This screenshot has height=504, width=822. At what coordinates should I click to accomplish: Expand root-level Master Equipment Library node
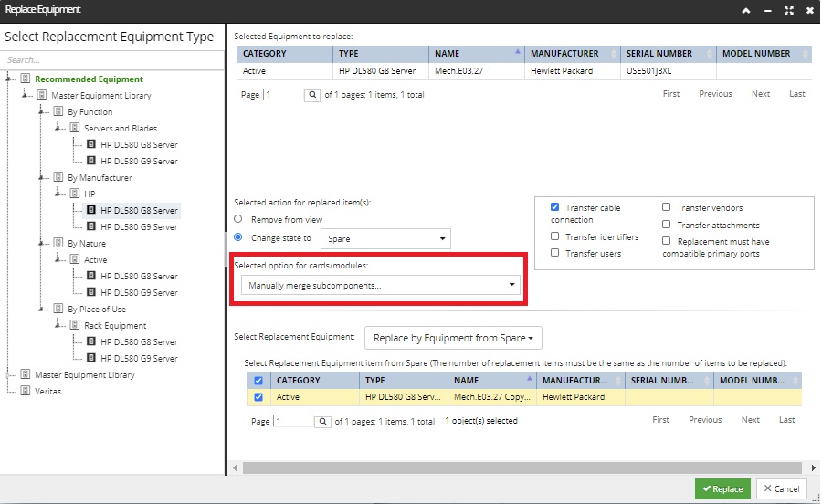click(x=8, y=375)
